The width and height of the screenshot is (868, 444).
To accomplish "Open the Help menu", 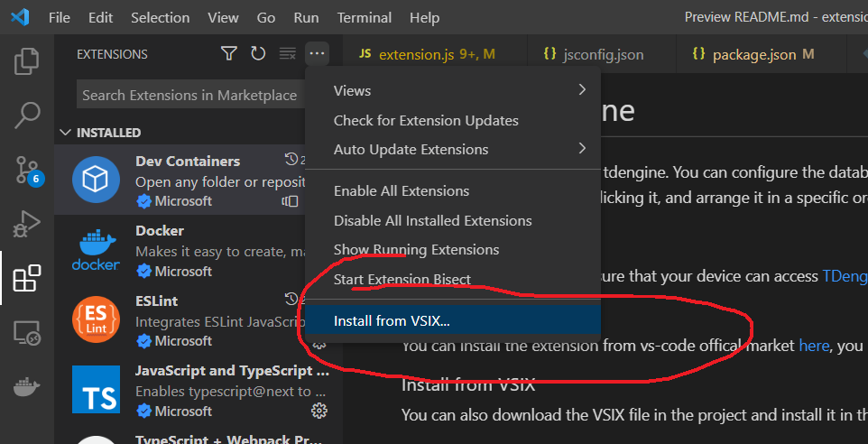I will click(425, 18).
